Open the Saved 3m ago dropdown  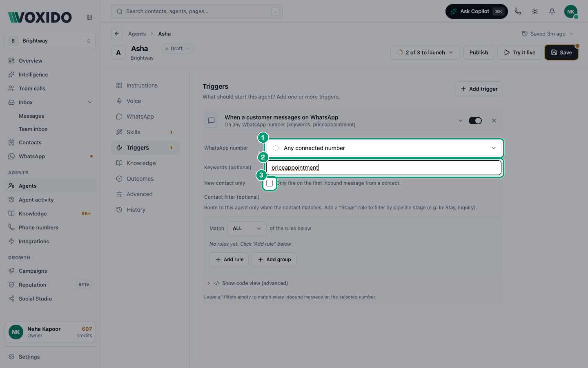point(548,34)
